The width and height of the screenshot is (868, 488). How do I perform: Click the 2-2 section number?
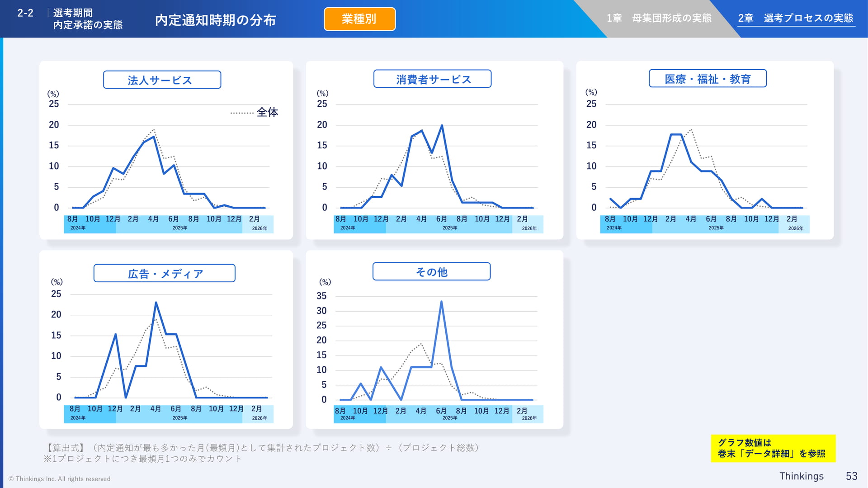click(x=25, y=13)
